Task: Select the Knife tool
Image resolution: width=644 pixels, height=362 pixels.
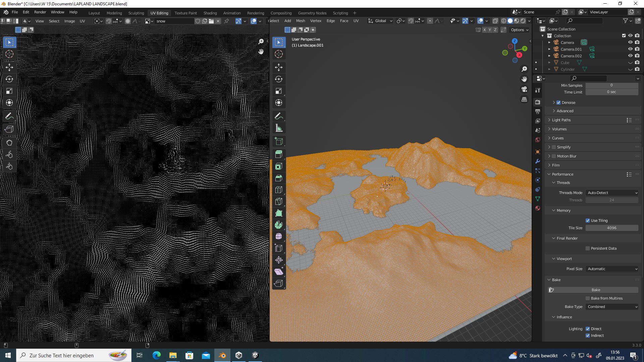Action: point(279,201)
